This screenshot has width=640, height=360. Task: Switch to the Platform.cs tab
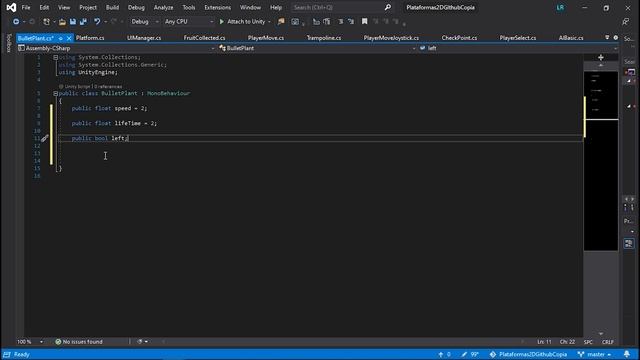click(90, 38)
